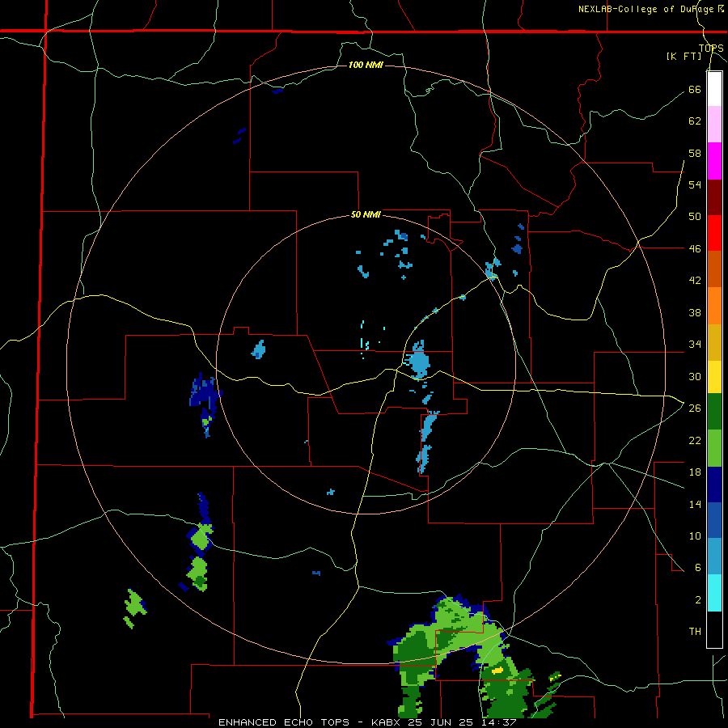Pick the cyan legend swatch
Image resolution: width=728 pixels, height=728 pixels.
714,593
